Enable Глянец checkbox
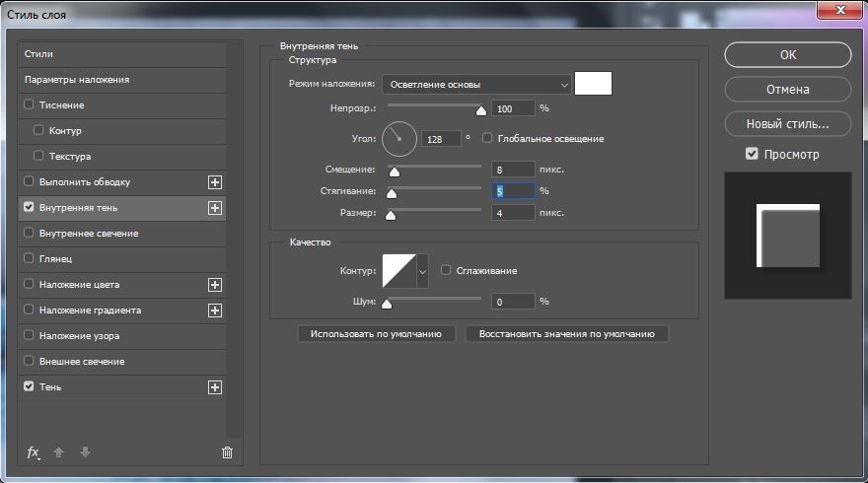 (x=29, y=258)
